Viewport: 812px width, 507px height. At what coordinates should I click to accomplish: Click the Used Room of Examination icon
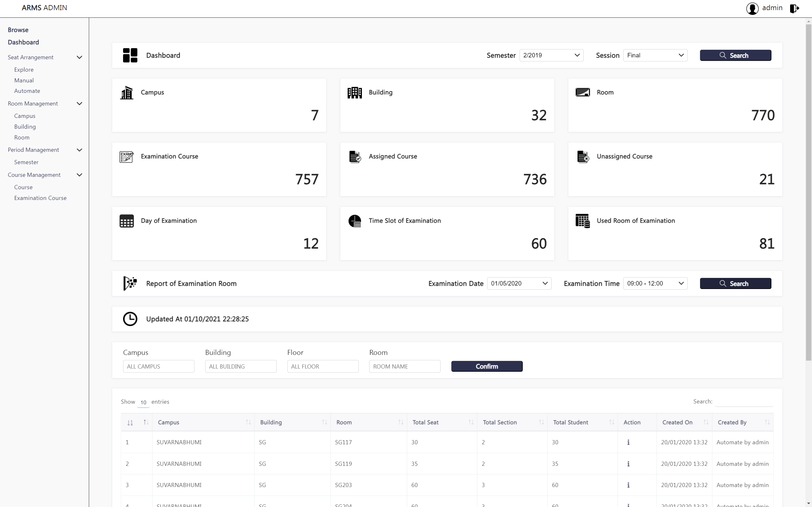click(582, 221)
